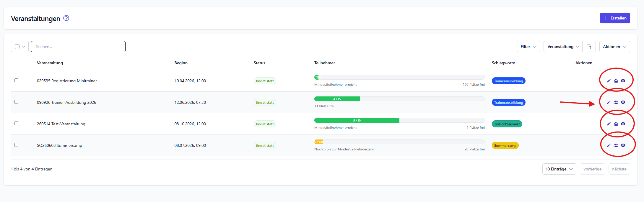View details of 260514 Test-Veranstaltung
This screenshot has width=644, height=202.
pos(623,124)
